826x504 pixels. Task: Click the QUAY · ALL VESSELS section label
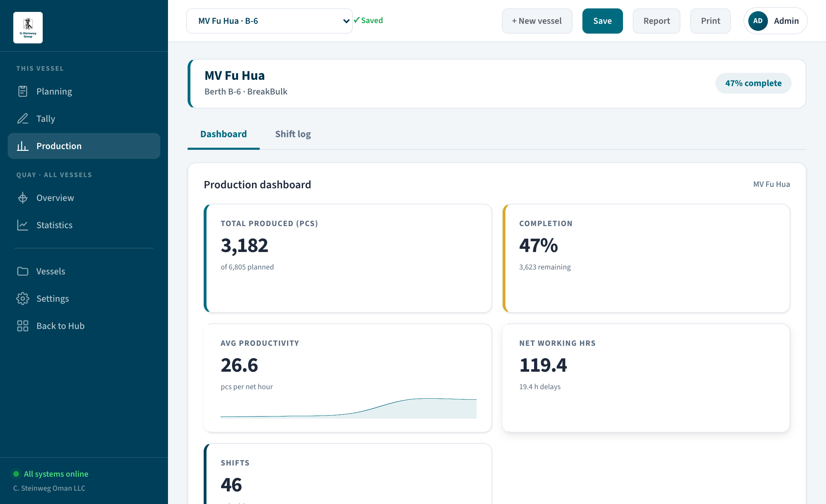(x=54, y=175)
